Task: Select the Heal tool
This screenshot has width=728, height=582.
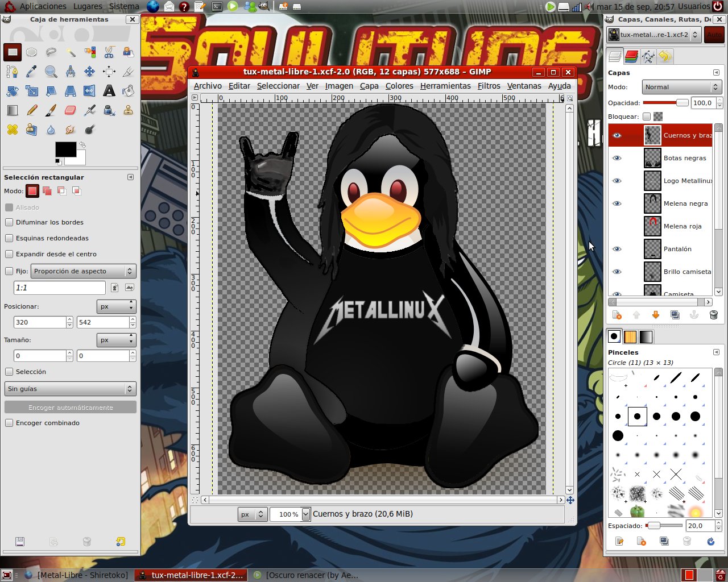Action: (x=13, y=130)
